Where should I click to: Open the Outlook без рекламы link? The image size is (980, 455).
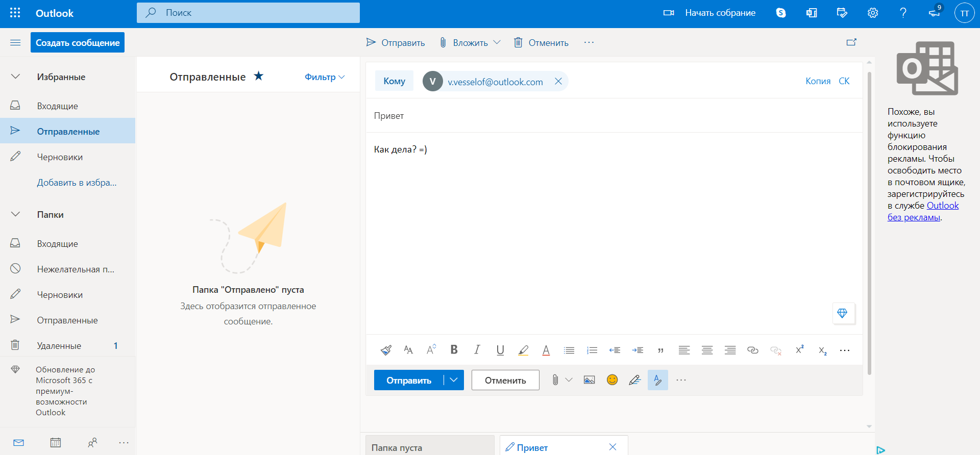click(x=942, y=206)
